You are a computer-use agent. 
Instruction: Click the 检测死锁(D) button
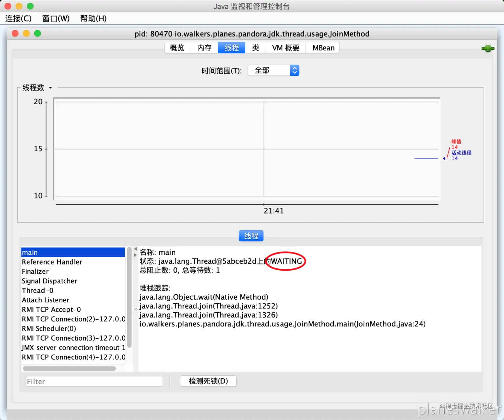[x=208, y=381]
